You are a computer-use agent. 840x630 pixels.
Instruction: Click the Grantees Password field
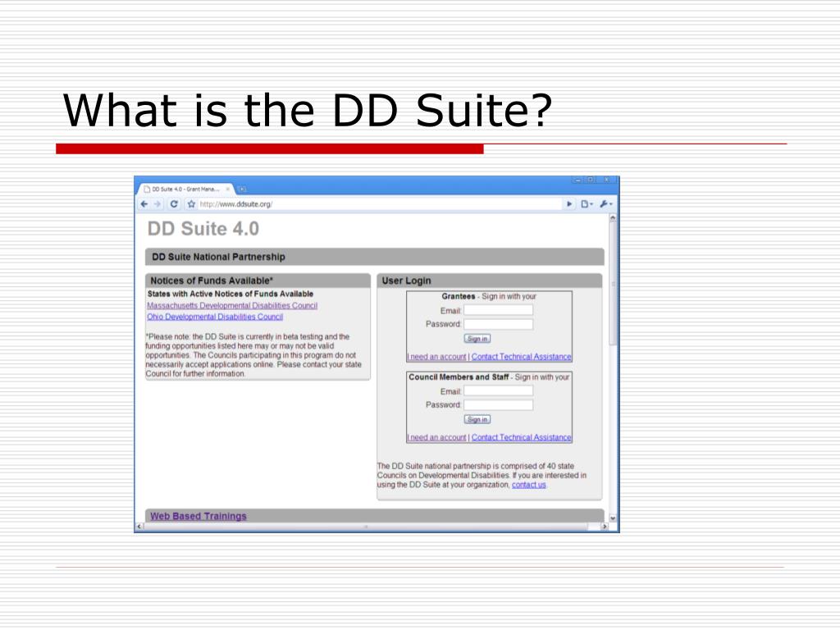(x=498, y=324)
